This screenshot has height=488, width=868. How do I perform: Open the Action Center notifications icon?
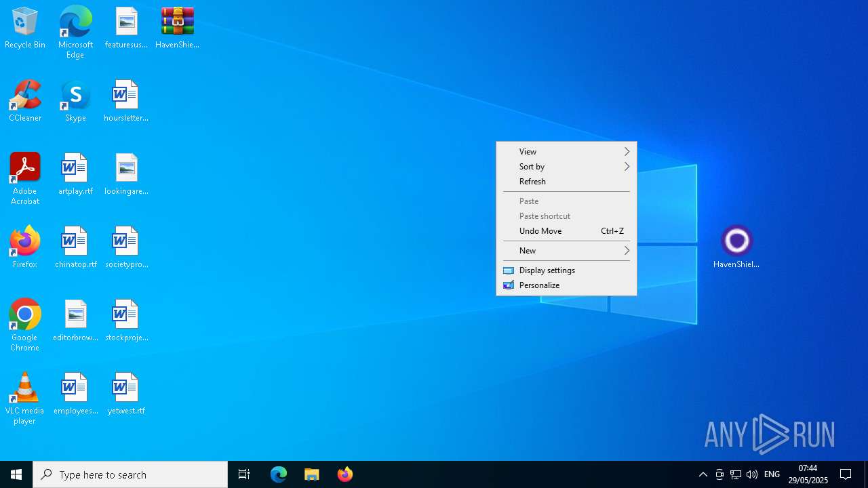[846, 474]
